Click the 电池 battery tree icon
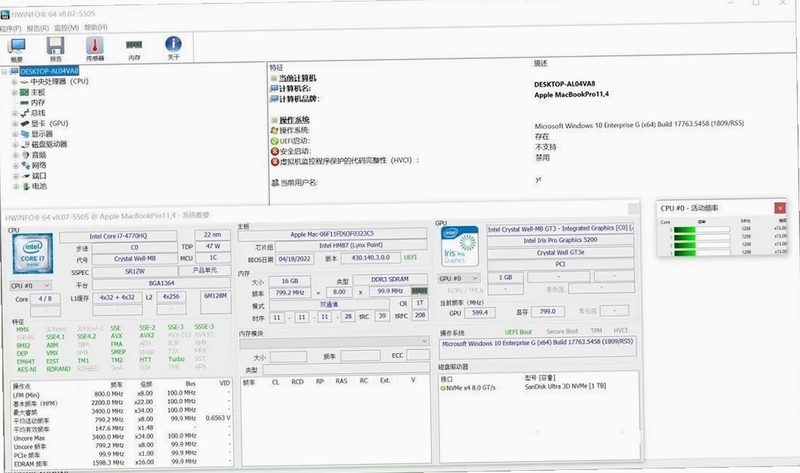Viewport: 800px width, 473px height. coord(26,186)
